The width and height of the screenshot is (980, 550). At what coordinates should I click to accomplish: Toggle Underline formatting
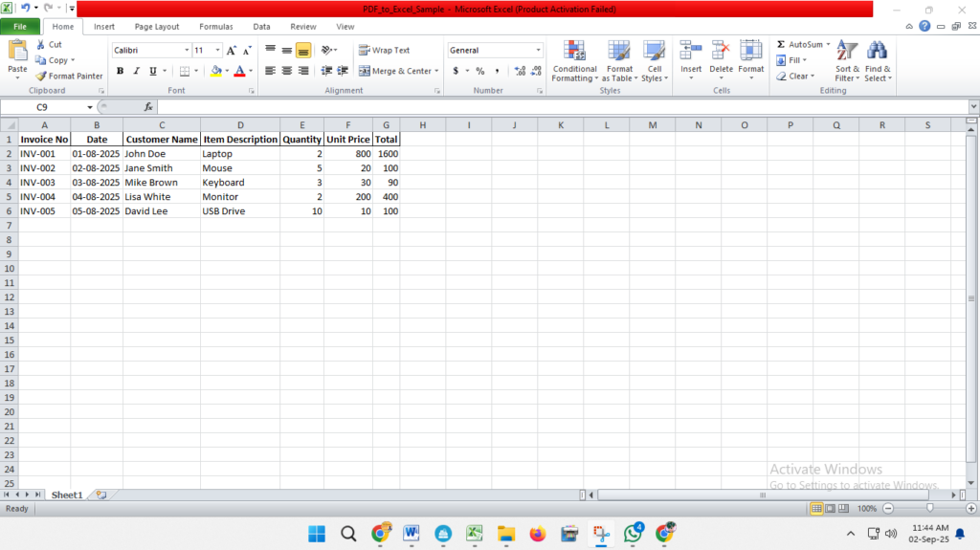click(152, 71)
